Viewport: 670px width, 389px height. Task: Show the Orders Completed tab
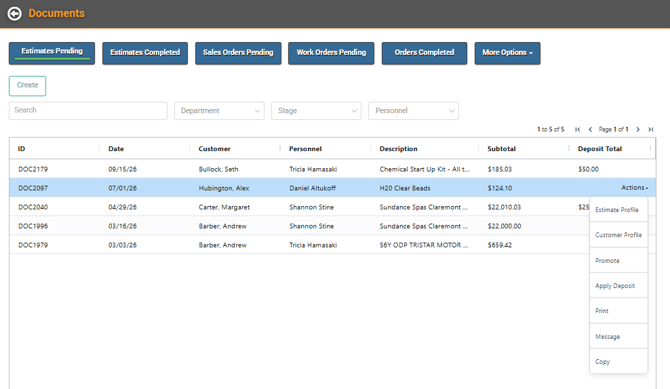[x=424, y=53]
